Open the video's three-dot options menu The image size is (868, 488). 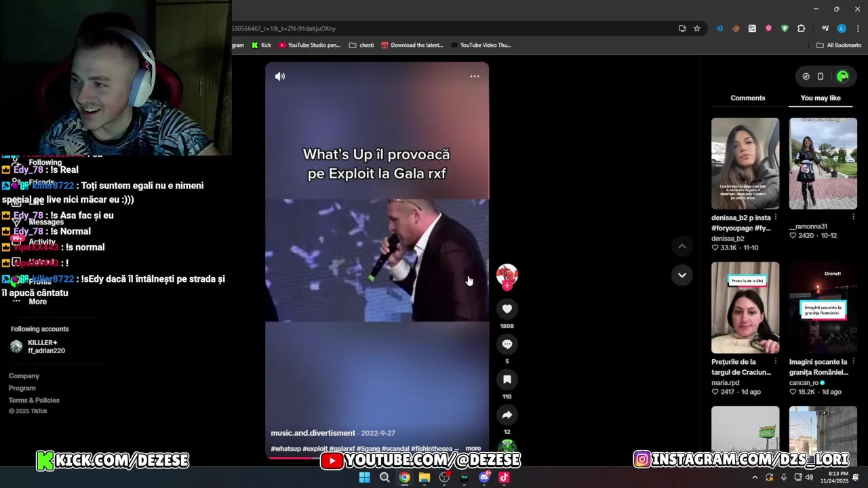475,77
